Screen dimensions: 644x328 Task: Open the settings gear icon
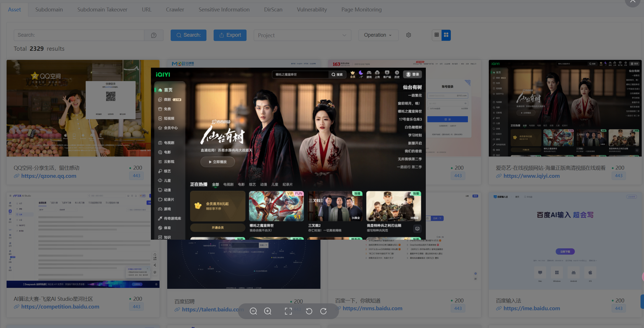pyautogui.click(x=409, y=35)
